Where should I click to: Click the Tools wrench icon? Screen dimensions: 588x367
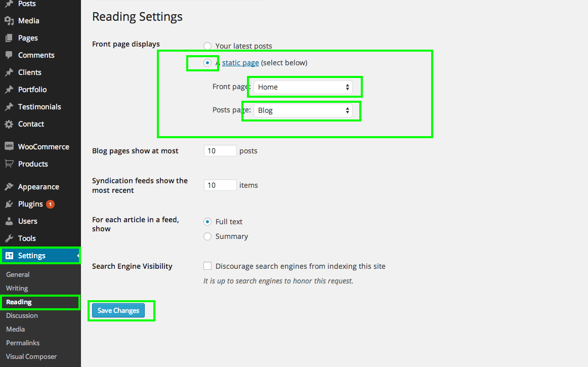pos(9,238)
